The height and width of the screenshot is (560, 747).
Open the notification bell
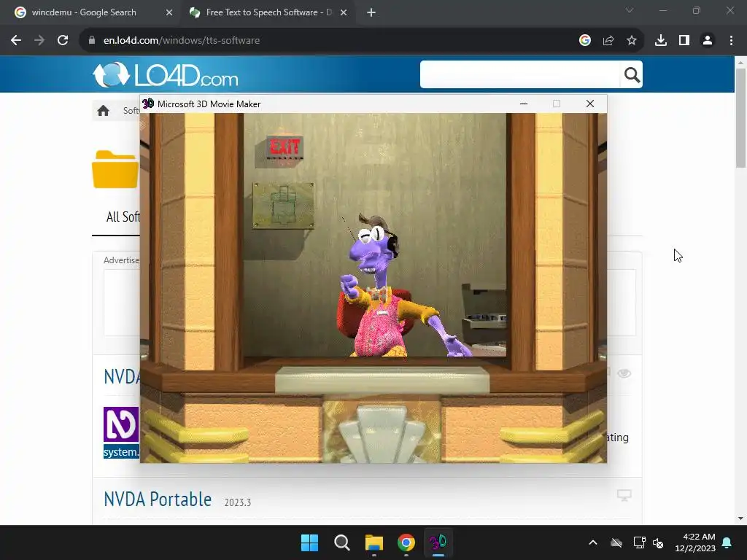[x=727, y=542]
